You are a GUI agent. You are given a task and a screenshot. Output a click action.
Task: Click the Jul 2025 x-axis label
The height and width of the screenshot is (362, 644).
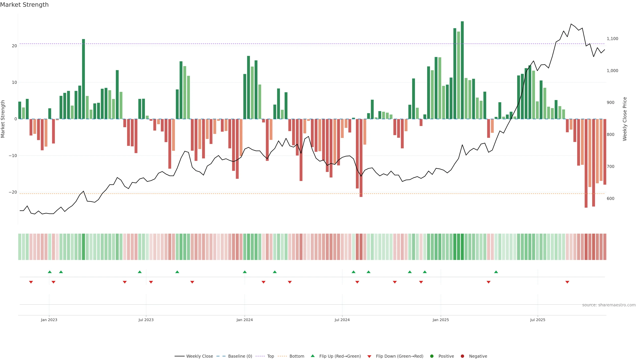point(538,320)
